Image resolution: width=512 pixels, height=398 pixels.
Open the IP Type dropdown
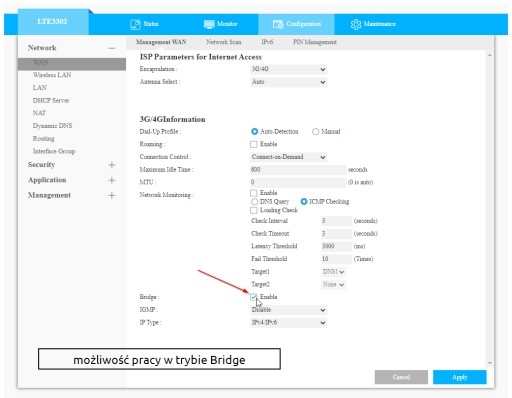click(288, 323)
